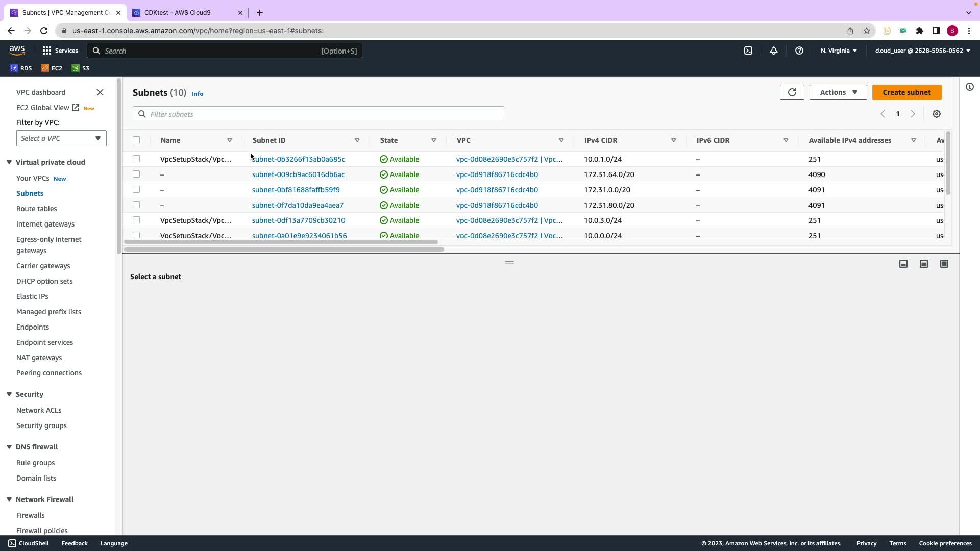Maximize the details split panel
Image resolution: width=980 pixels, height=551 pixels.
pyautogui.click(x=944, y=264)
